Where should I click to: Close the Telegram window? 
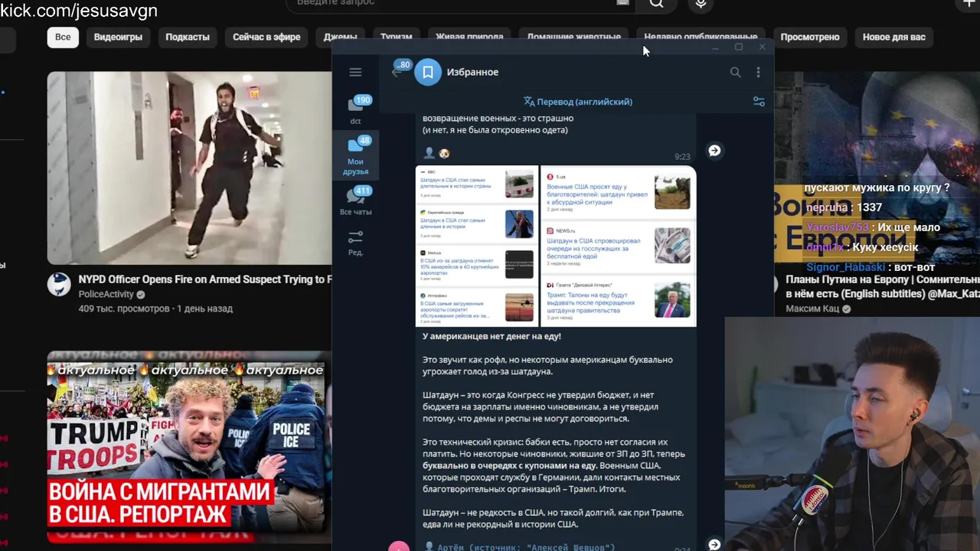click(x=762, y=47)
